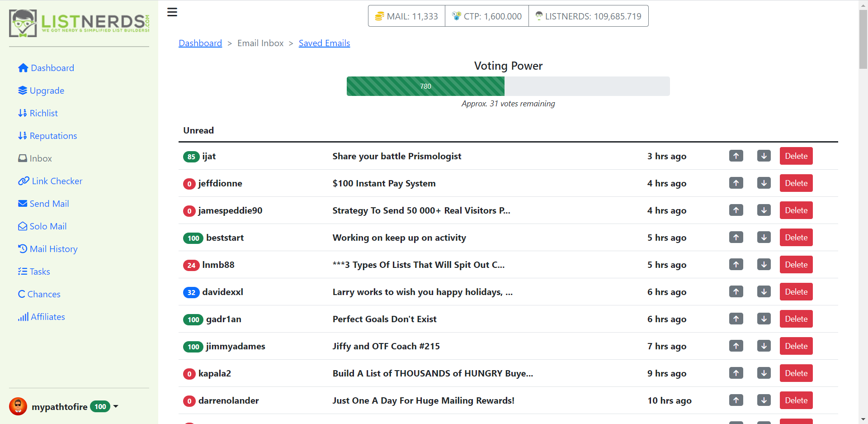Viewport: 868px width, 424px height.
Task: Click 'Approx. 31 votes remaining' text
Action: pos(508,104)
